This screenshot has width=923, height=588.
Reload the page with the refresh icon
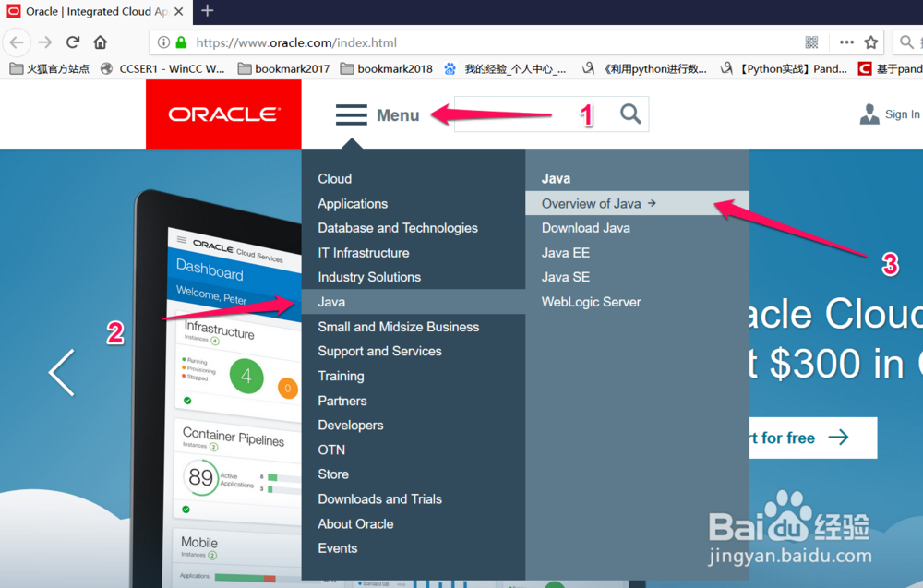coord(72,42)
